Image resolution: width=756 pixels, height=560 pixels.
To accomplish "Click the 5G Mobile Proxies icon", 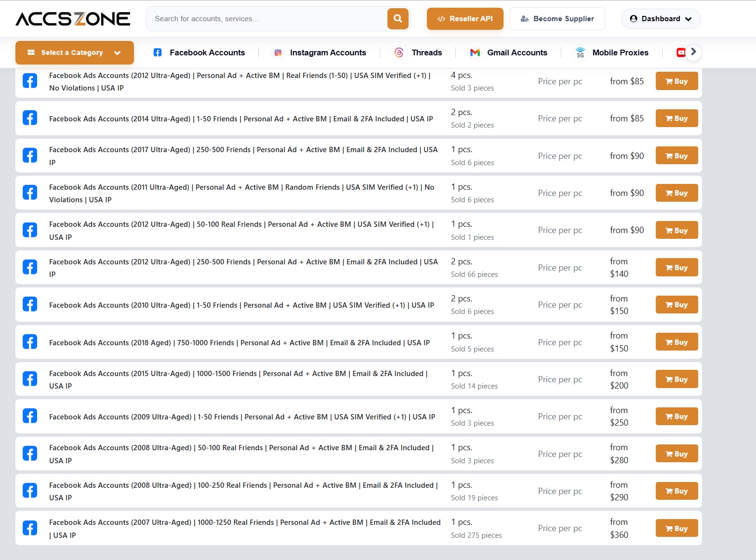I will pos(580,52).
